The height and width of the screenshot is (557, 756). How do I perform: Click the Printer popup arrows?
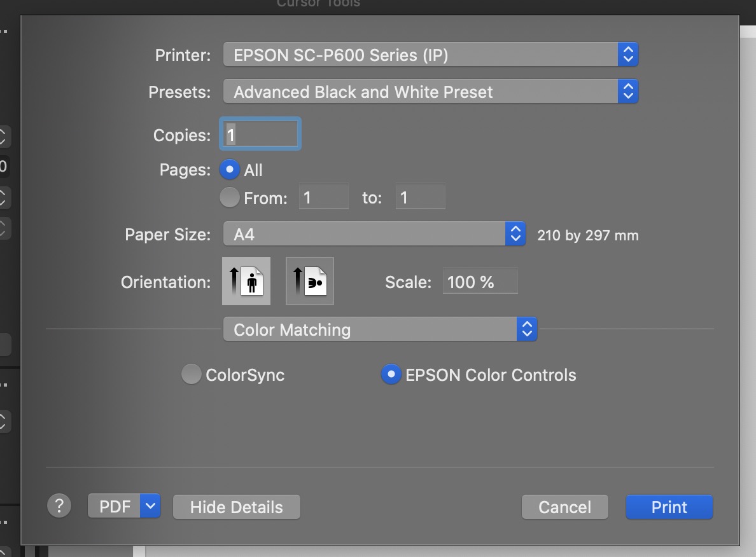(x=627, y=55)
